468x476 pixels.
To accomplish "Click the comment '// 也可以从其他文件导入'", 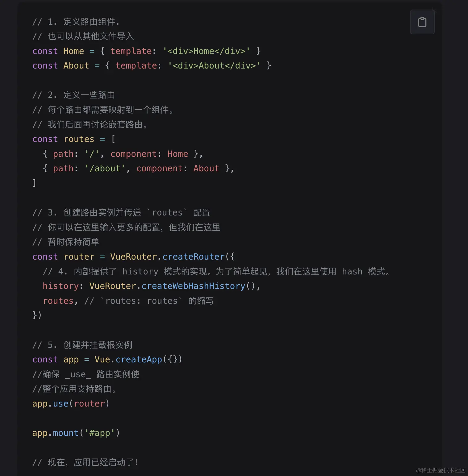I will [83, 36].
